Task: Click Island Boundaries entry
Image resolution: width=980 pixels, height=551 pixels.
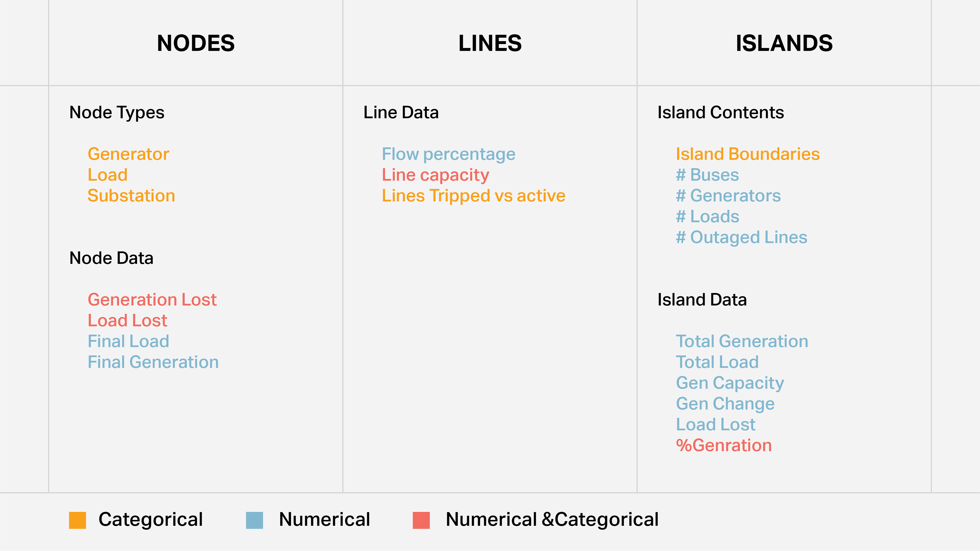Action: tap(748, 154)
